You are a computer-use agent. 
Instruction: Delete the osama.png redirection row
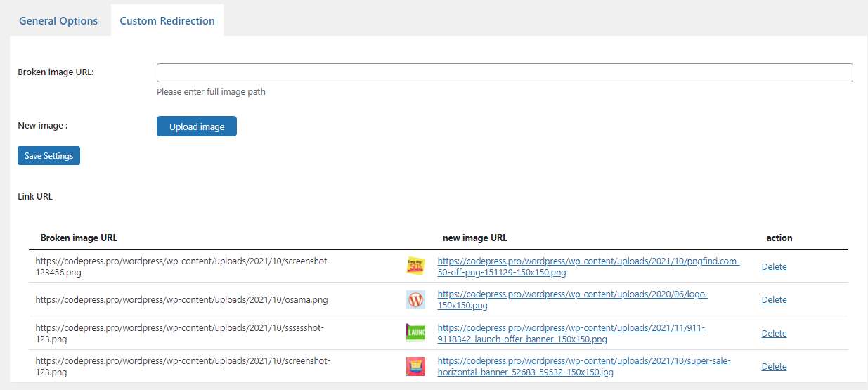[774, 300]
